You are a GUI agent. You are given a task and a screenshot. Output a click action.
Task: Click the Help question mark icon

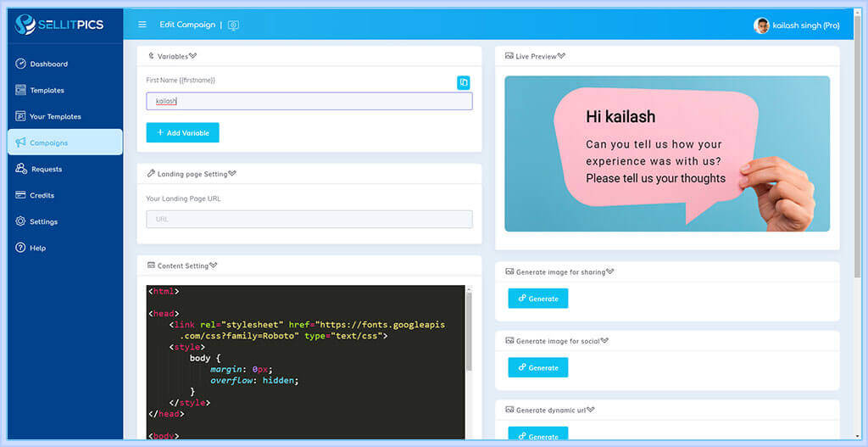(x=20, y=248)
